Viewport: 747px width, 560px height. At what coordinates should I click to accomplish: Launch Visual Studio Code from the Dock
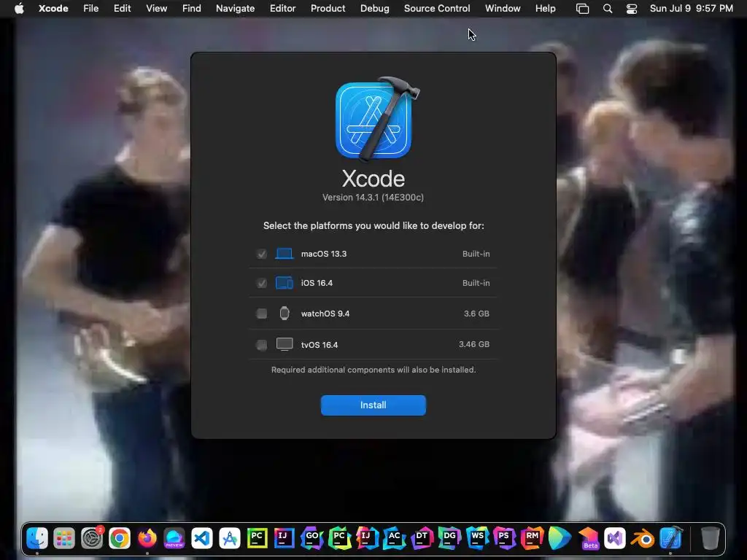click(202, 538)
